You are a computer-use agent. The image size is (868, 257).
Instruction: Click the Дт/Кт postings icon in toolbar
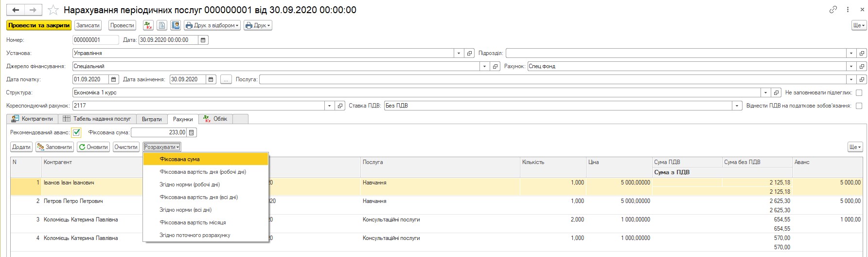pyautogui.click(x=148, y=25)
